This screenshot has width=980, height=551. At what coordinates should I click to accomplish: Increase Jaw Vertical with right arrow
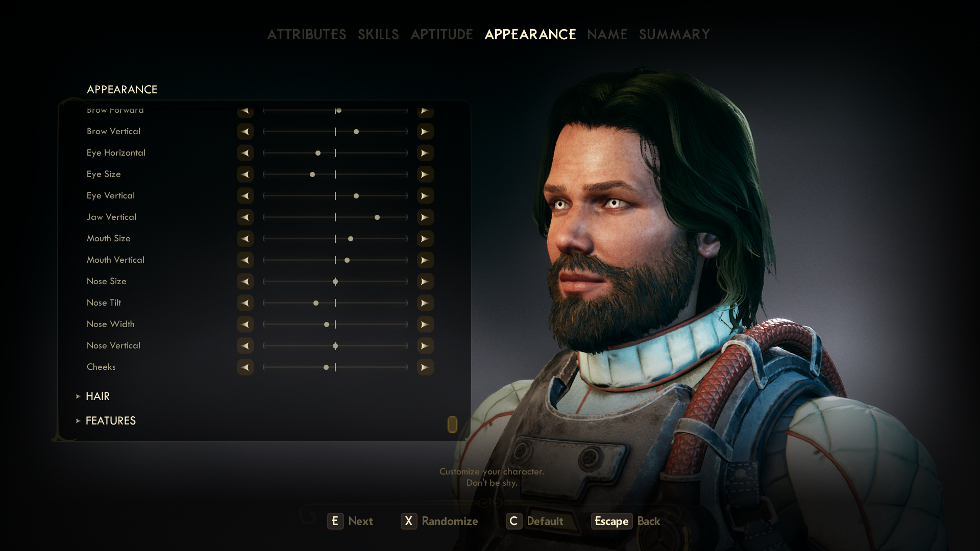click(425, 217)
